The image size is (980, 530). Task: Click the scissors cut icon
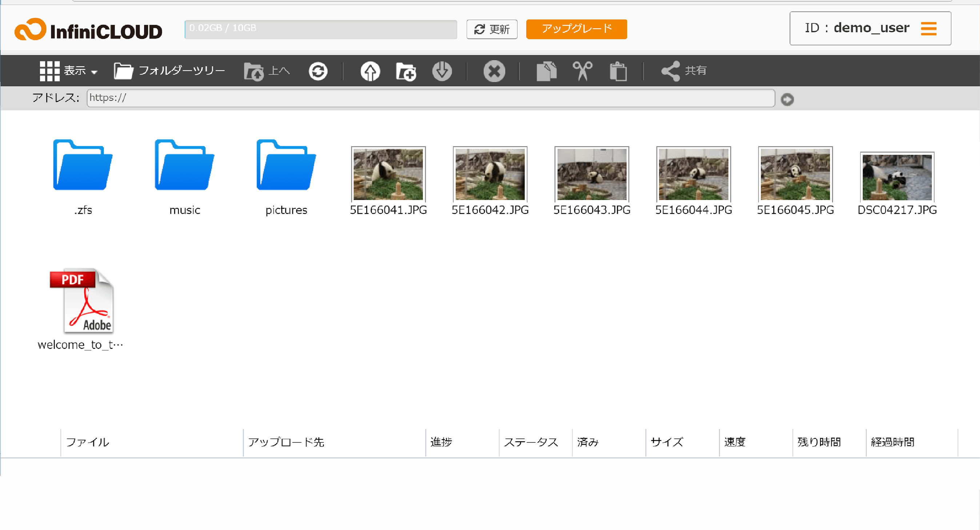[x=583, y=71]
